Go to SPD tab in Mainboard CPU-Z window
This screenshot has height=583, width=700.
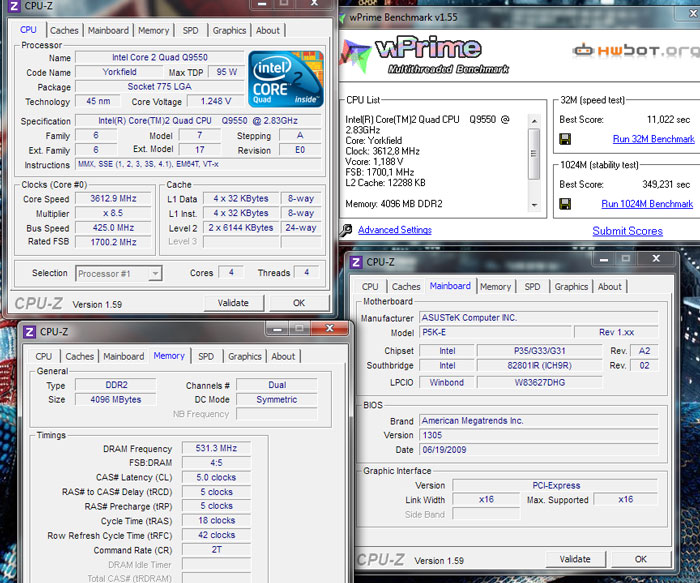[x=532, y=287]
